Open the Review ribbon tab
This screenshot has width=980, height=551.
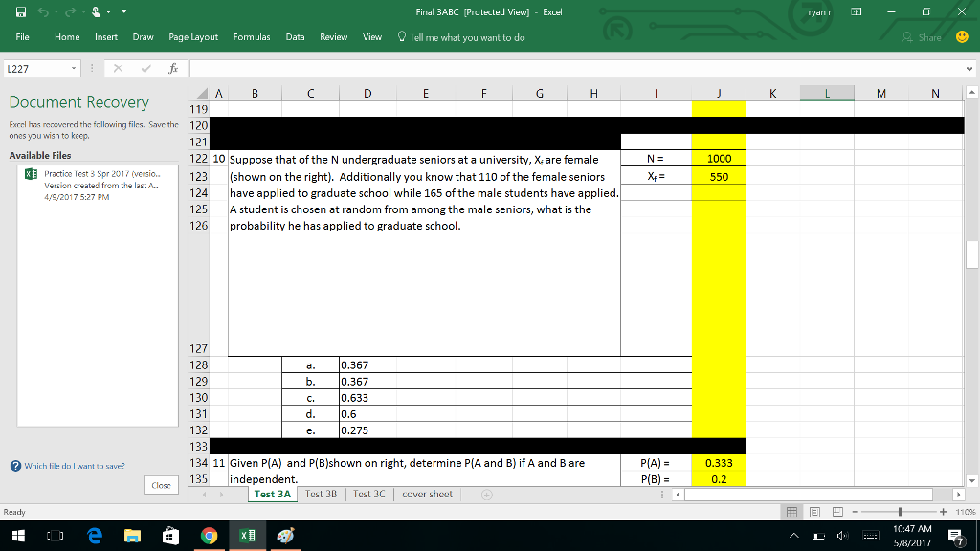pos(333,36)
